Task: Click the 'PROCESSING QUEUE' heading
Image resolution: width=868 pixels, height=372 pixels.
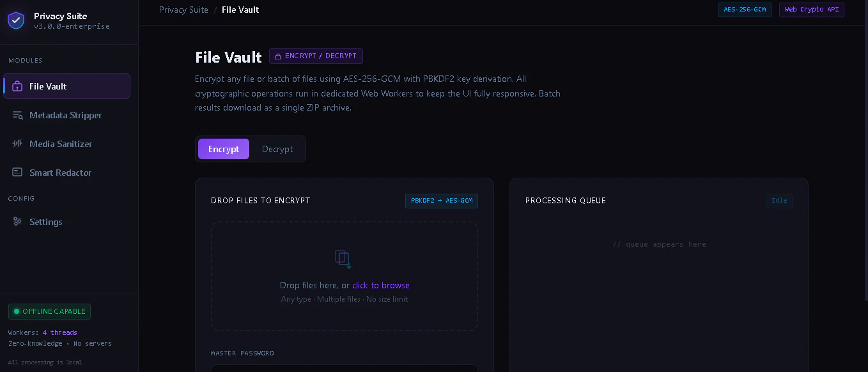Action: [x=566, y=201]
